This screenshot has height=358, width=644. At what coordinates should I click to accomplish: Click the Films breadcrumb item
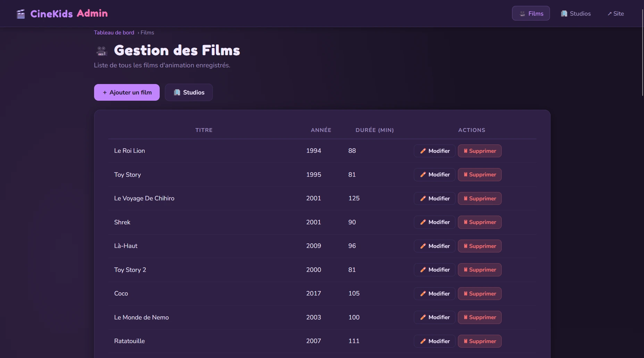coord(147,32)
